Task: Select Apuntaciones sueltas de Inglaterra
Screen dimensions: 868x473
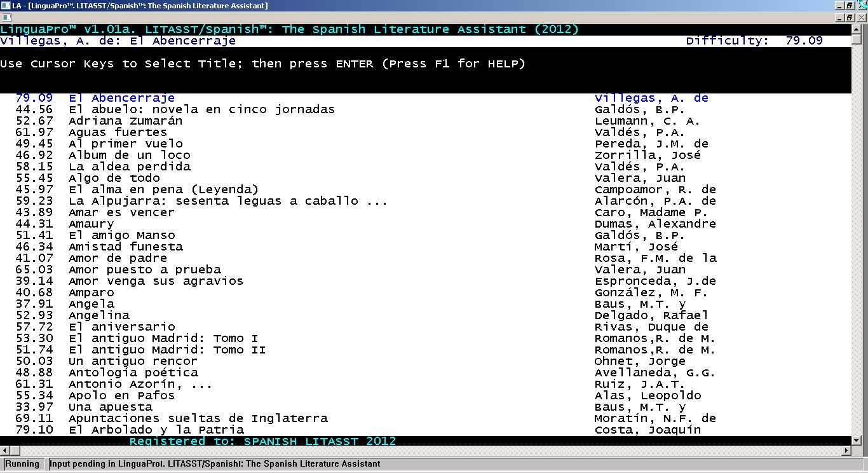Action: pos(198,418)
